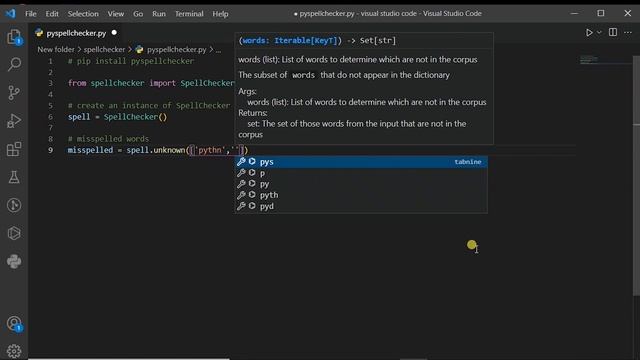Screen dimensions: 640x360
Task: Select the 'p' autocomplete suggestion
Action: [x=361, y=173]
